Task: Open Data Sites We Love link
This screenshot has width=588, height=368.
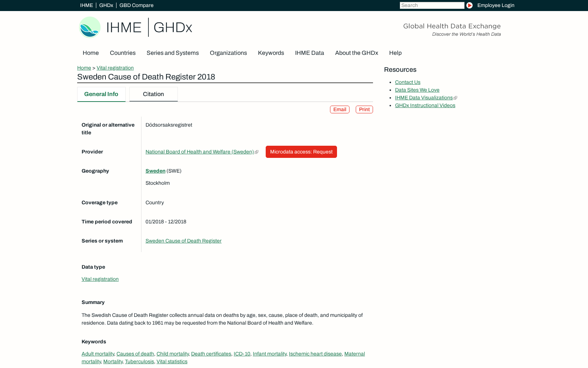Action: click(417, 90)
